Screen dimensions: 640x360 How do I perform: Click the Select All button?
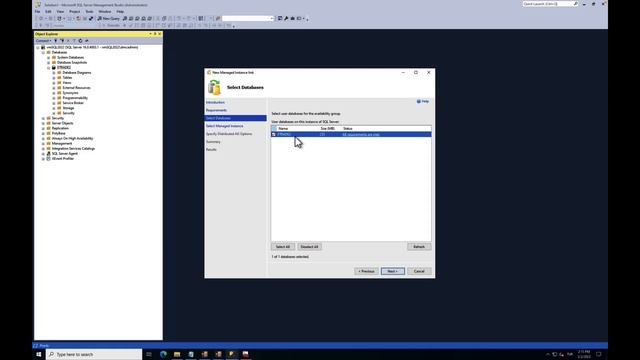(x=283, y=247)
